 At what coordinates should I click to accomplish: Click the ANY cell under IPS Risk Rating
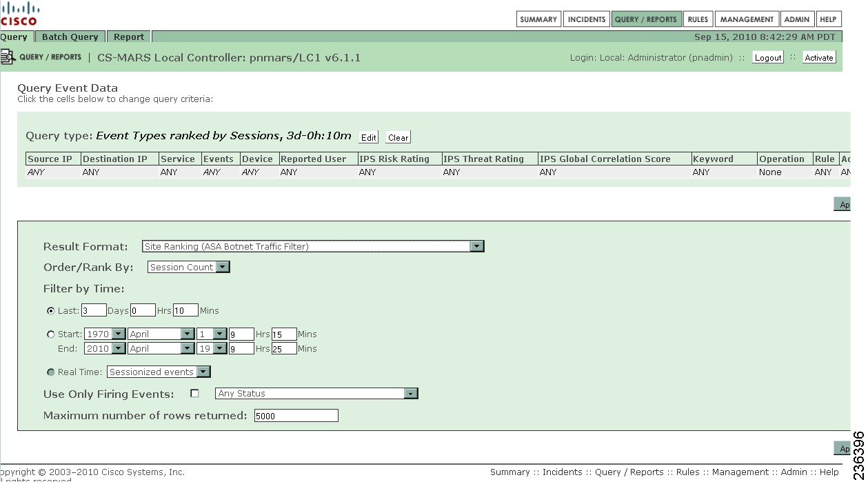pyautogui.click(x=399, y=172)
